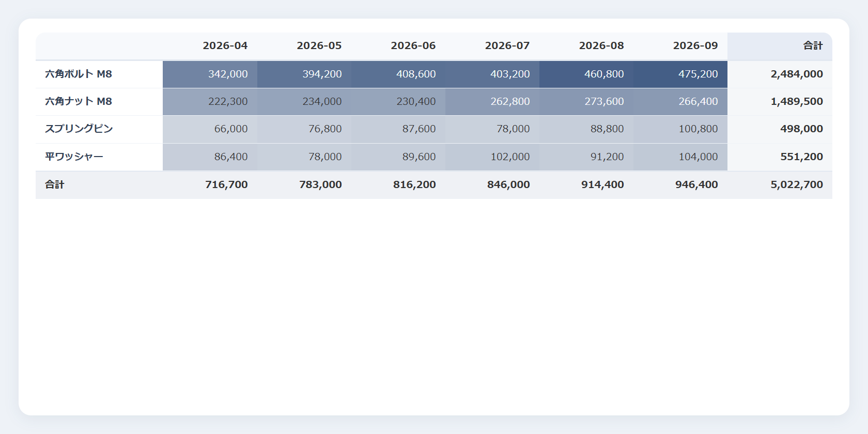Click the 2026-08 column header
The image size is (868, 434).
tap(586, 46)
